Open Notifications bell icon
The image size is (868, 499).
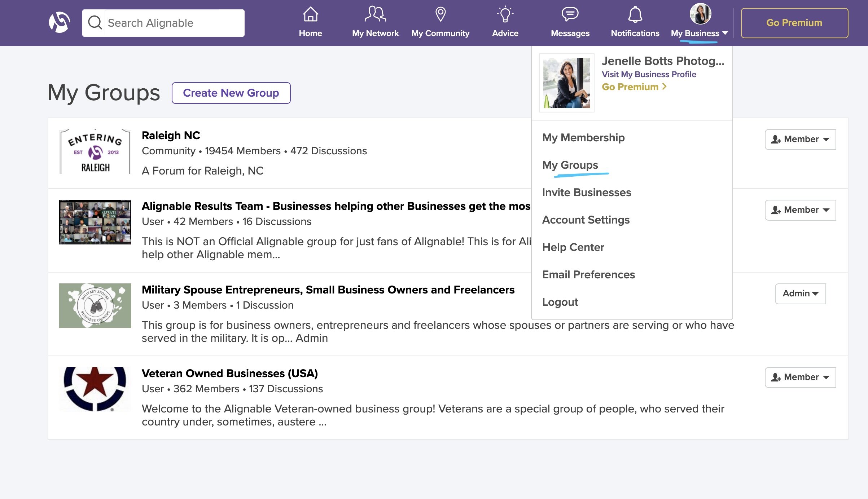click(635, 14)
